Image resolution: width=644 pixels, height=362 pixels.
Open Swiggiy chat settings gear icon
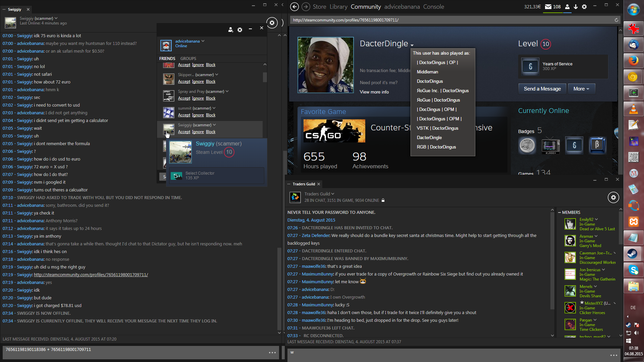pyautogui.click(x=272, y=23)
